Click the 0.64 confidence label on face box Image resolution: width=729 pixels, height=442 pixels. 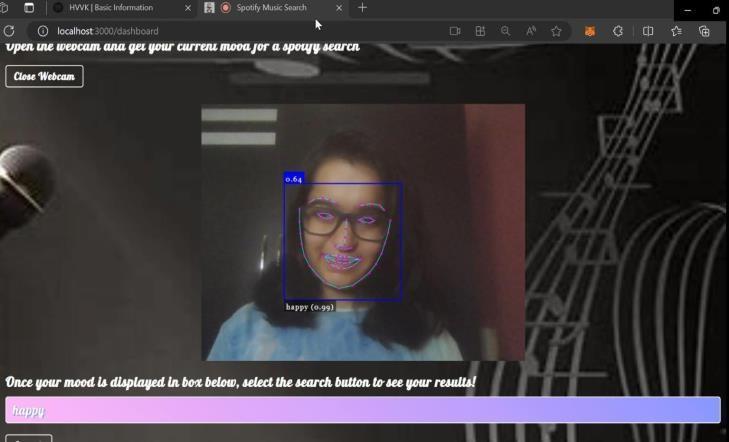pos(294,178)
